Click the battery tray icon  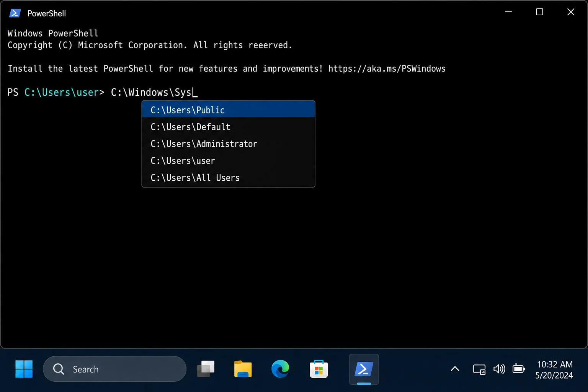(x=519, y=369)
